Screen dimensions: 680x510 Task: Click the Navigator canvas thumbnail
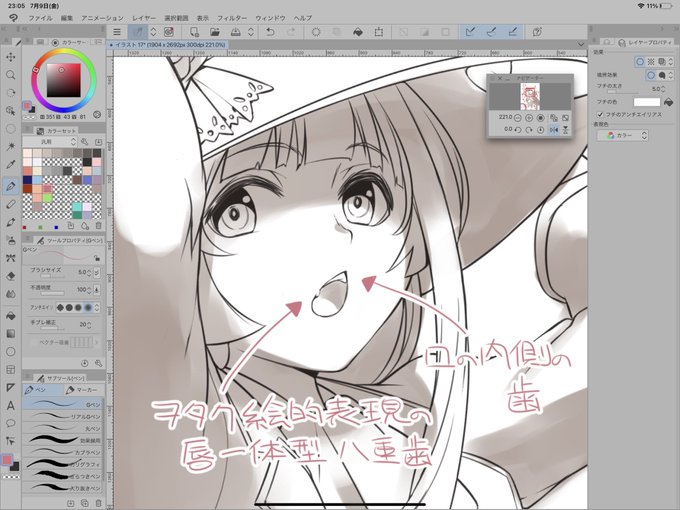pos(530,96)
